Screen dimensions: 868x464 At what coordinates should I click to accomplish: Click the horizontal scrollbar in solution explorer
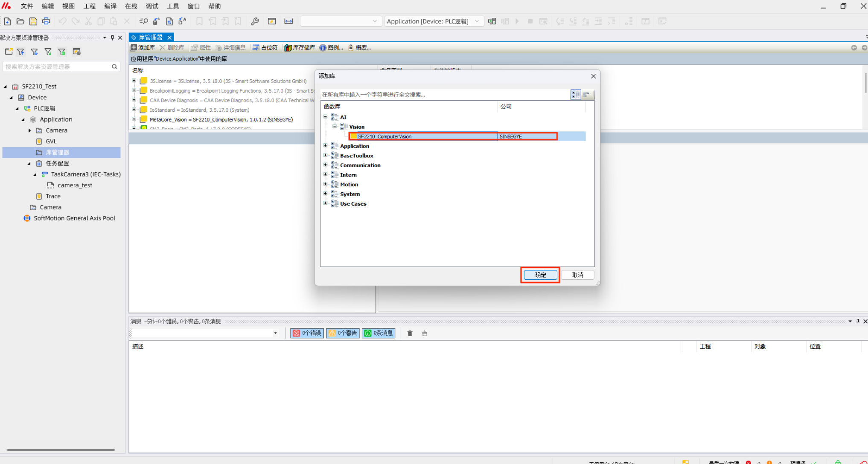tap(61, 449)
